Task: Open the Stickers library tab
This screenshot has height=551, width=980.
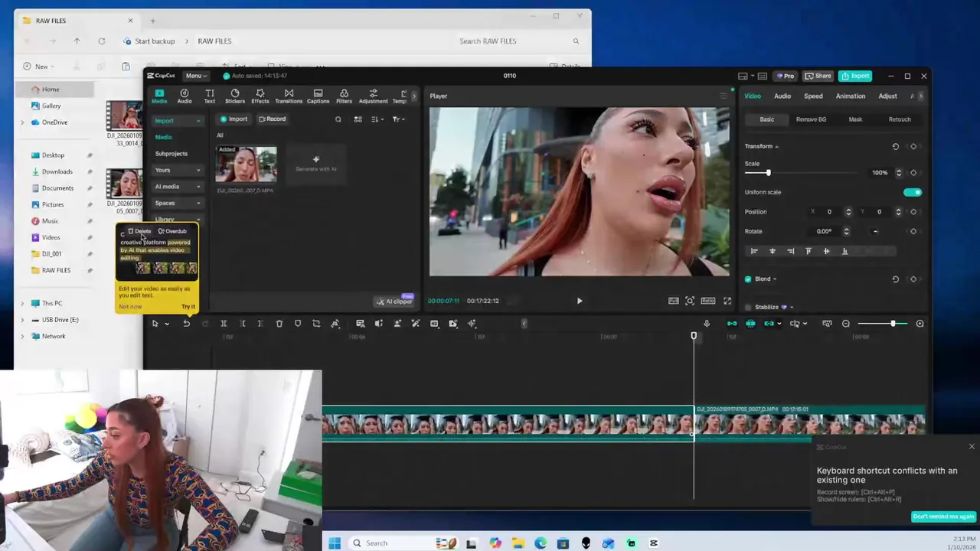Action: pos(235,96)
